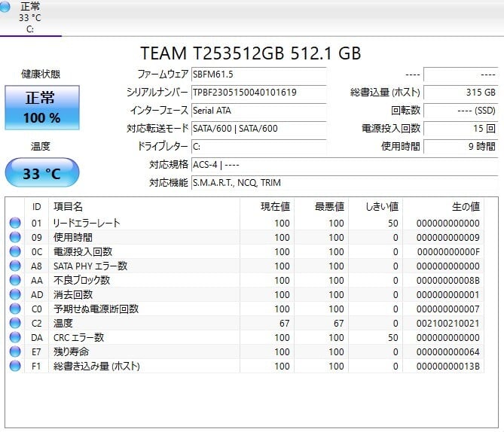Click the しきい値 column header
Image resolution: width=504 pixels, height=432 pixels.
375,206
